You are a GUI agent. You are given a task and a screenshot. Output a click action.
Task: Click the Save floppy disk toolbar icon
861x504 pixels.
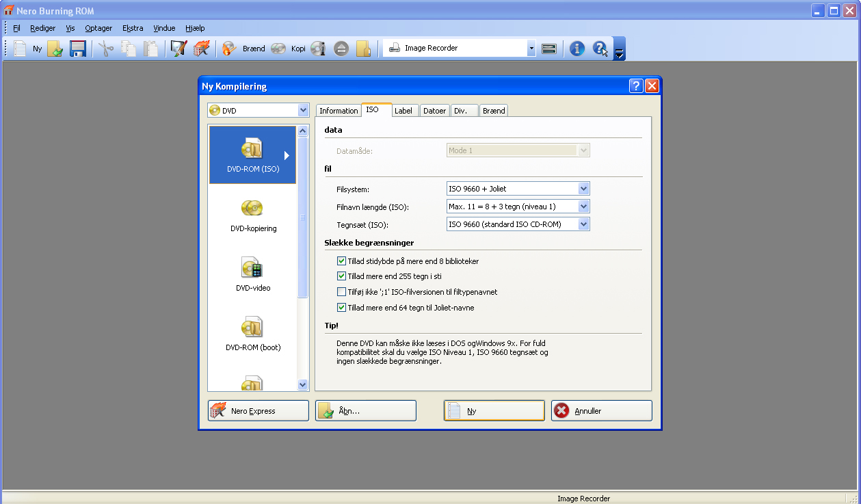[77, 49]
